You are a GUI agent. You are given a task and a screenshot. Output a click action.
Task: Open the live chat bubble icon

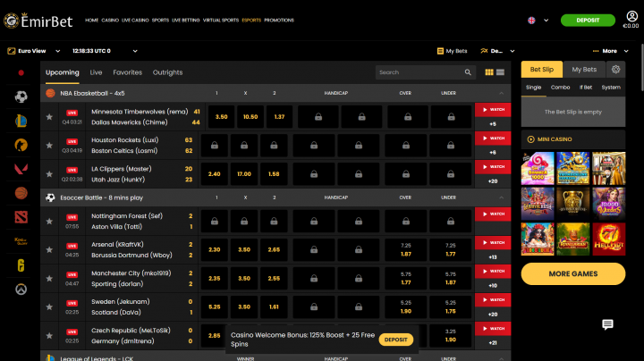coord(607,324)
